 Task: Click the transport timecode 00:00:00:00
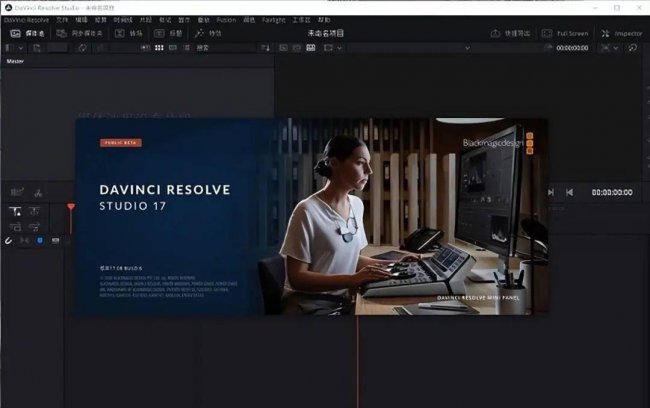[x=612, y=192]
